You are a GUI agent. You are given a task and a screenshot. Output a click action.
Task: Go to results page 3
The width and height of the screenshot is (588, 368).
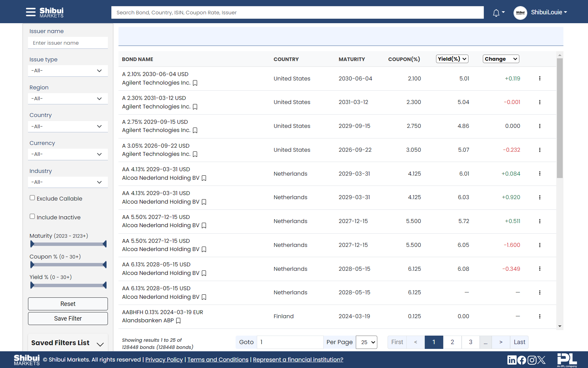click(x=471, y=342)
